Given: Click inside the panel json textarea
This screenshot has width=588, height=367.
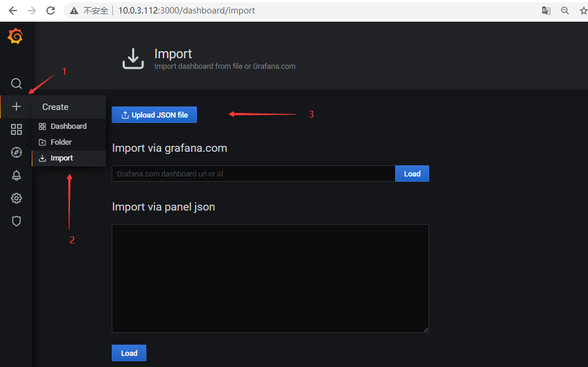Looking at the screenshot, I should 270,278.
